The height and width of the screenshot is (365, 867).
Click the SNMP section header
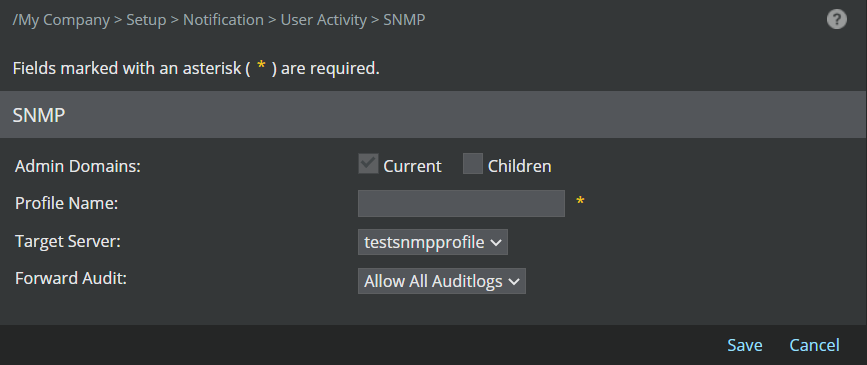pyautogui.click(x=434, y=115)
